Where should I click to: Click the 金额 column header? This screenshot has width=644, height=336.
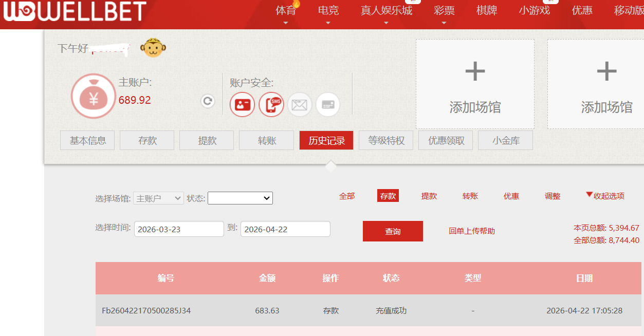[x=267, y=278]
